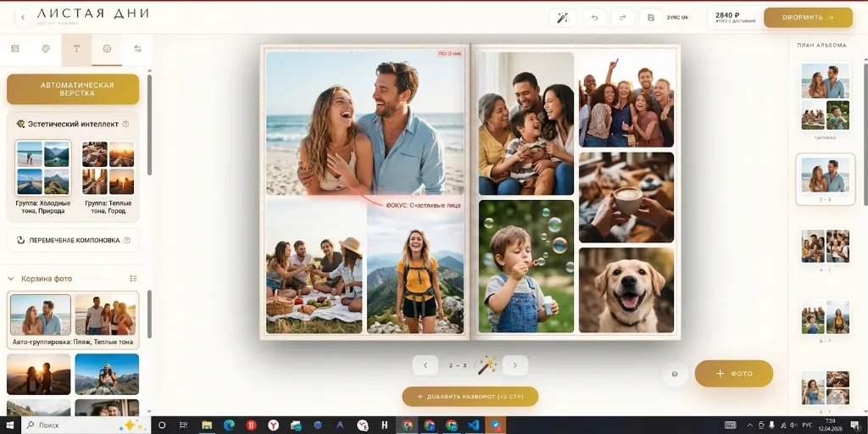Undo the last action

pyautogui.click(x=594, y=17)
